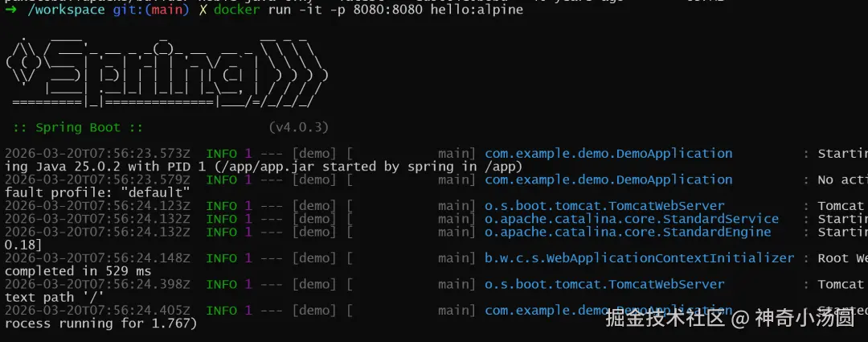Click the 'fault profile: "default"' line
Viewport: 868px width, 342px height.
coord(97,193)
